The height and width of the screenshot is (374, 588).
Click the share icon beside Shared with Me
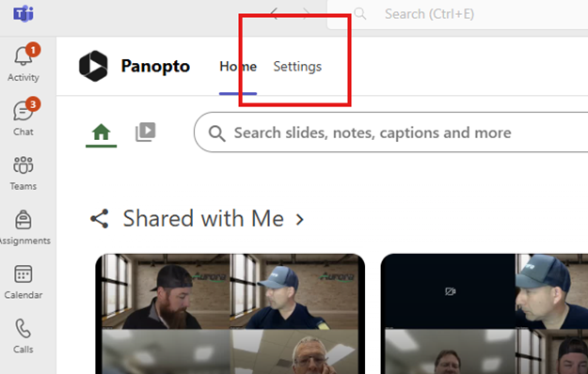pos(100,219)
